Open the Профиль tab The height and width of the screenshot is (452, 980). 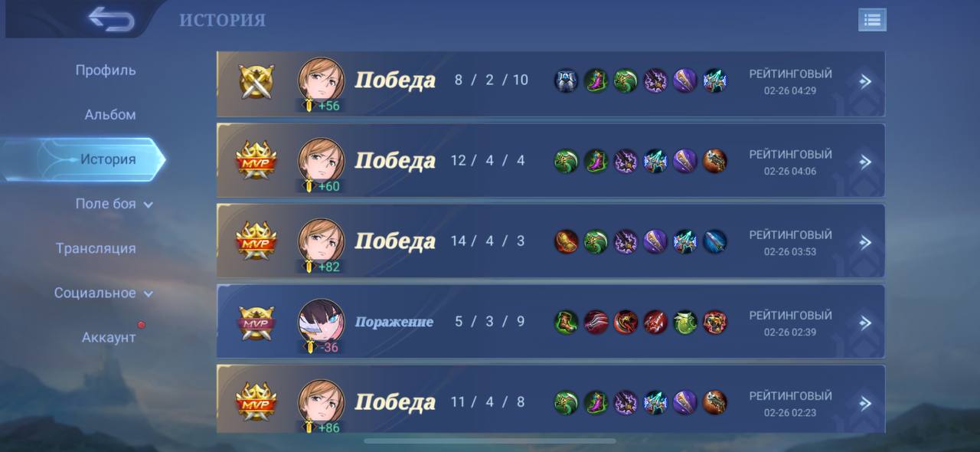[x=106, y=70]
